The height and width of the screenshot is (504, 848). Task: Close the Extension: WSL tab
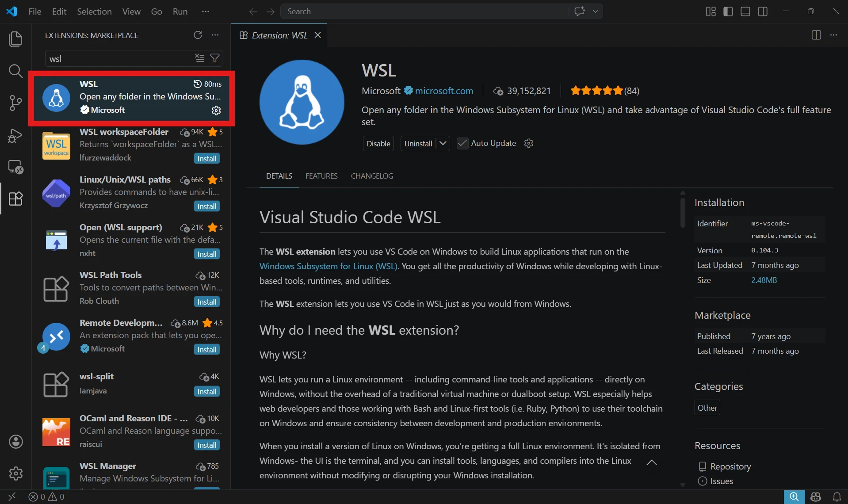(317, 35)
